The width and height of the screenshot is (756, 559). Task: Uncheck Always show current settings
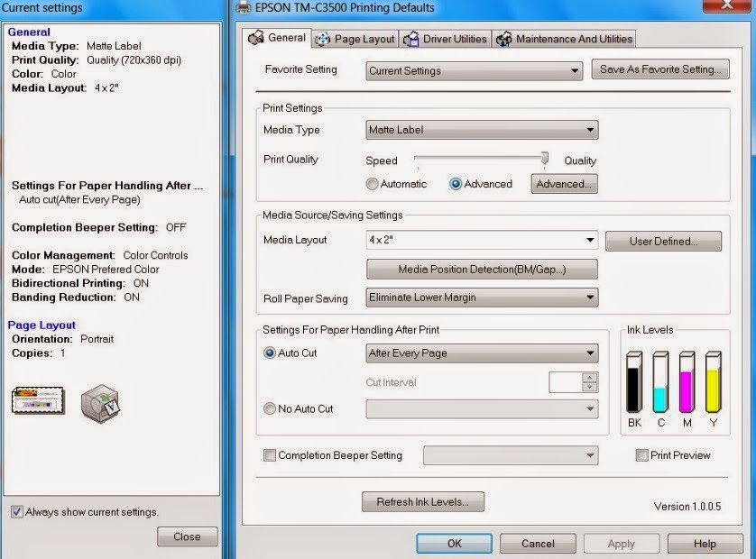tap(16, 510)
